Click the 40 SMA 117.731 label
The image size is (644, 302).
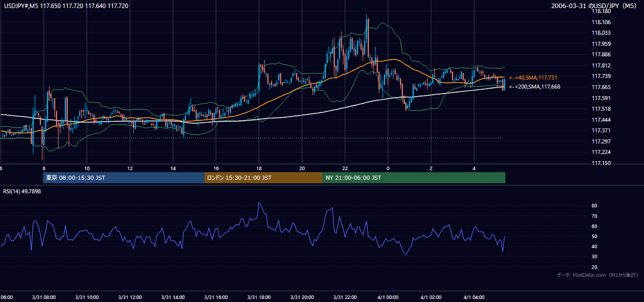[x=533, y=78]
